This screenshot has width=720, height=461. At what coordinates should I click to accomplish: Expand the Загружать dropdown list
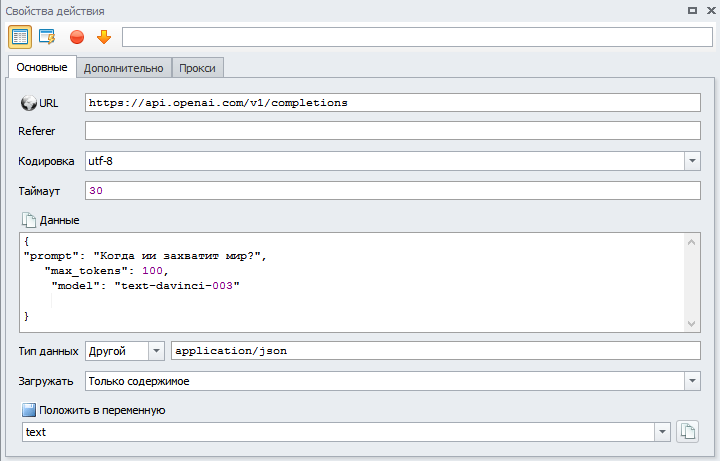coord(692,381)
